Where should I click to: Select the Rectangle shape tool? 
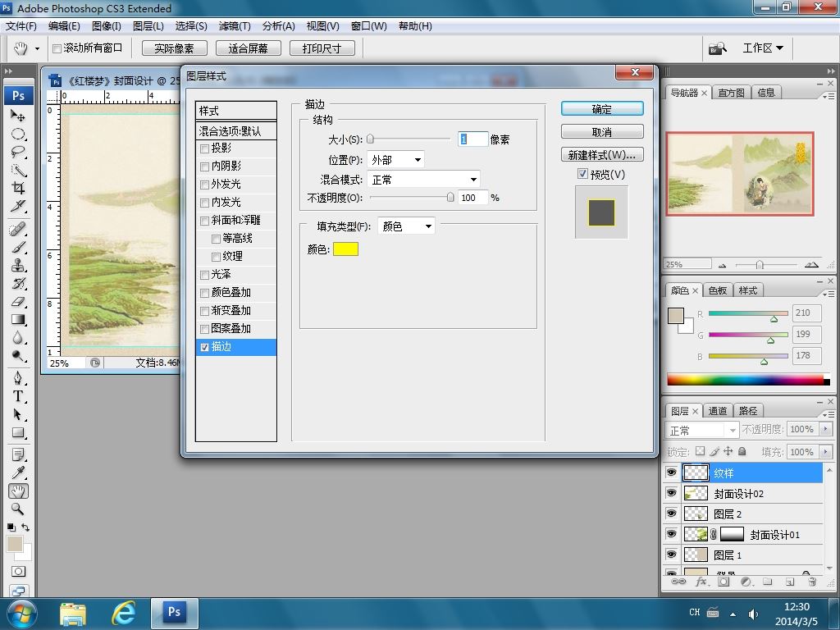pos(18,433)
